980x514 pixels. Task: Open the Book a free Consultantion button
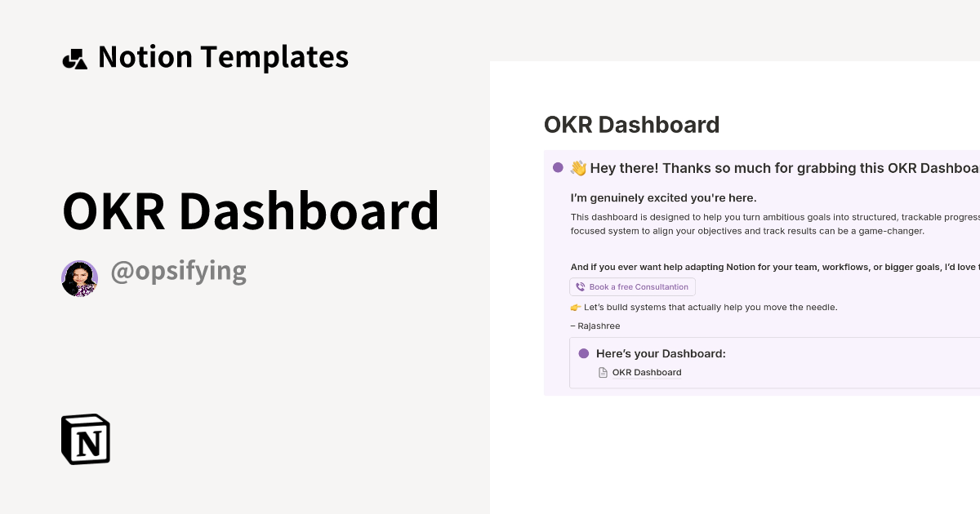click(x=632, y=286)
